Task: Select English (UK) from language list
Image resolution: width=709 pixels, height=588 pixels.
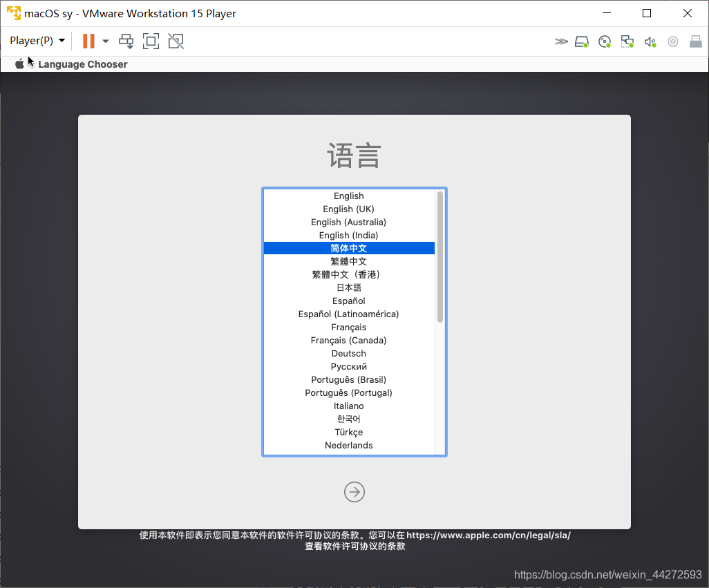Action: (348, 209)
